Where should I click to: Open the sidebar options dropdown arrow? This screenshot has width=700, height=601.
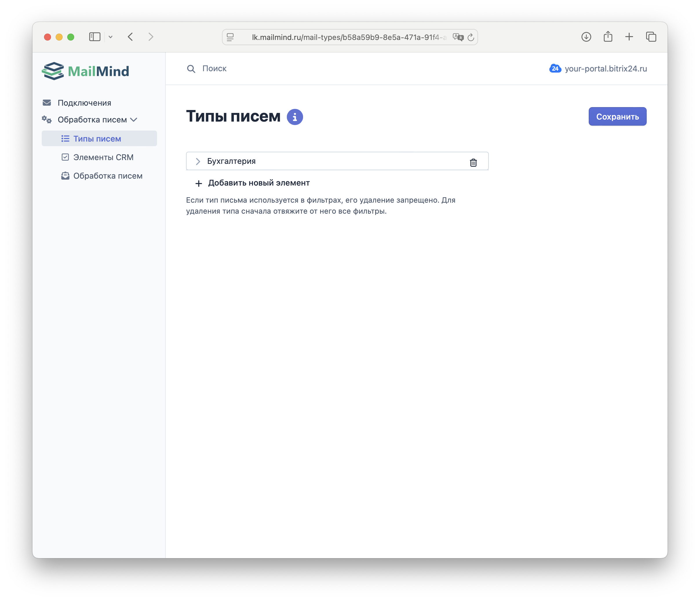(110, 37)
